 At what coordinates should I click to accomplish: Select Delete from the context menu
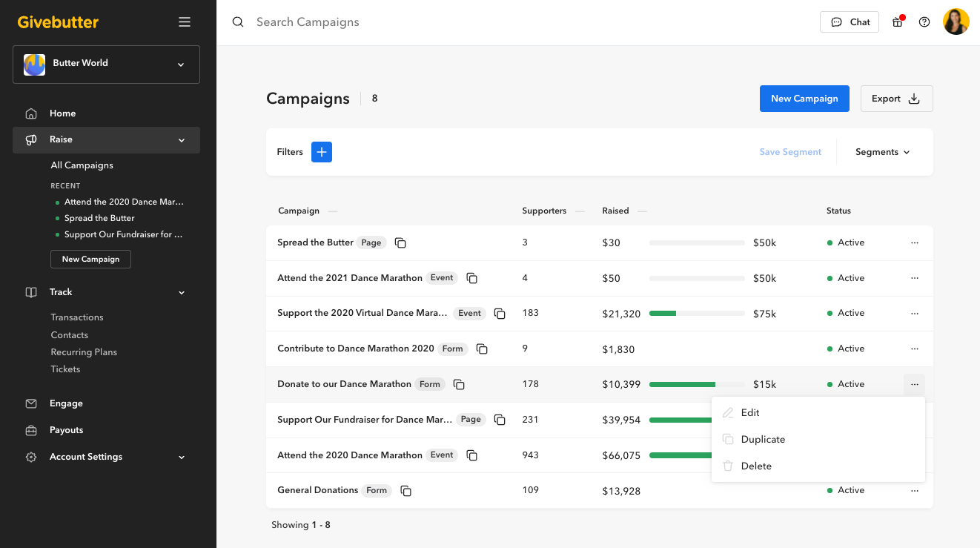[818, 466]
